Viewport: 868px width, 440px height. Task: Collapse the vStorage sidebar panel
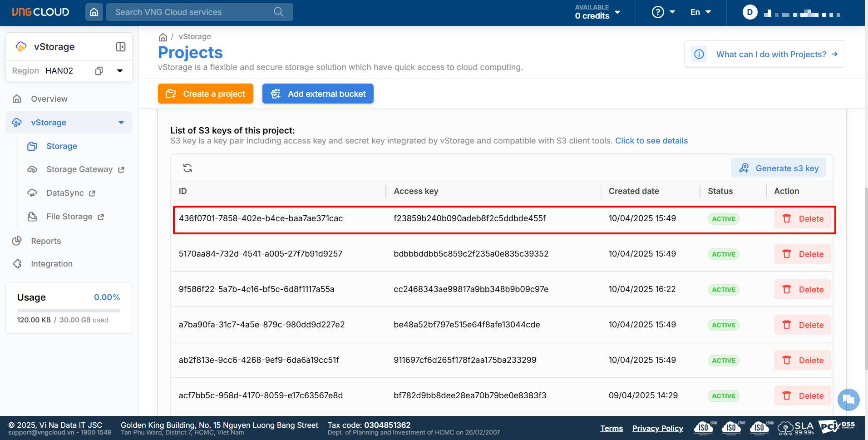121,47
